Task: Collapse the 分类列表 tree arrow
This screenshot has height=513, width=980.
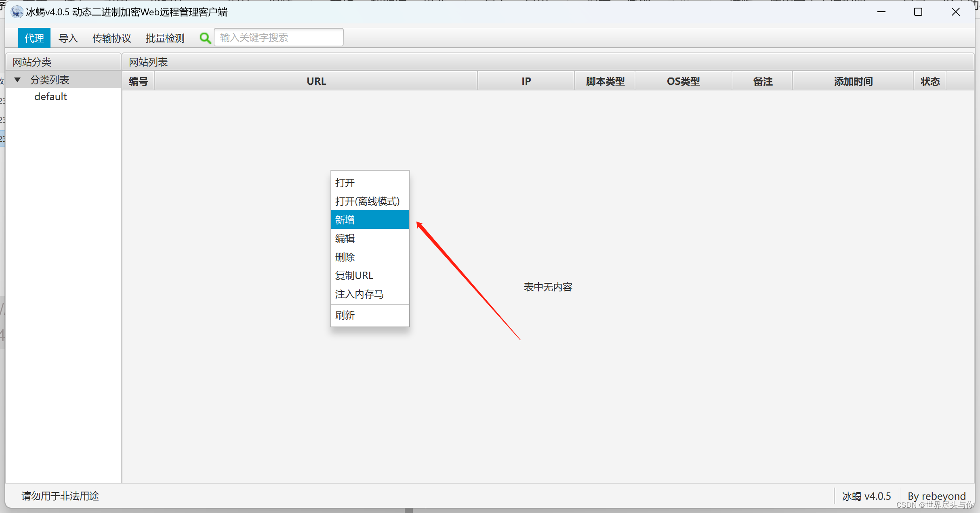Action: coord(17,80)
